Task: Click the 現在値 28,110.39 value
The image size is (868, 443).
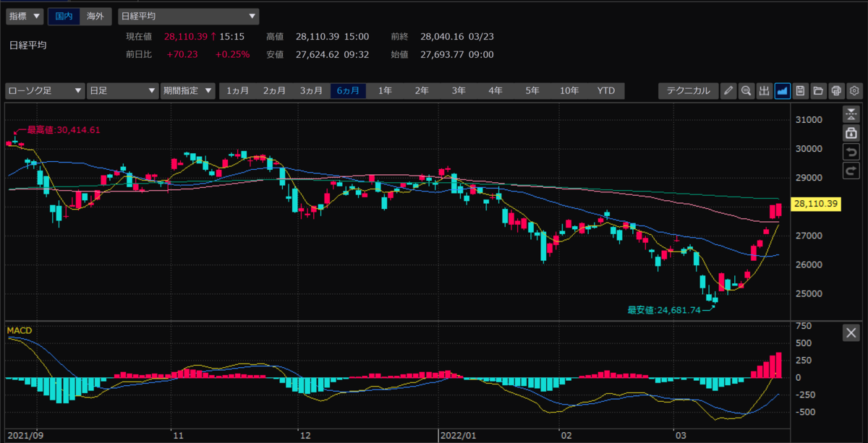Action: tap(186, 36)
